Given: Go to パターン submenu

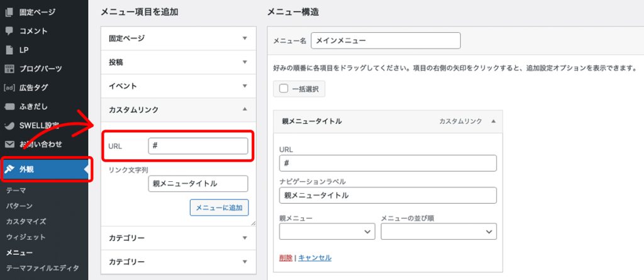Looking at the screenshot, I should [x=19, y=206].
